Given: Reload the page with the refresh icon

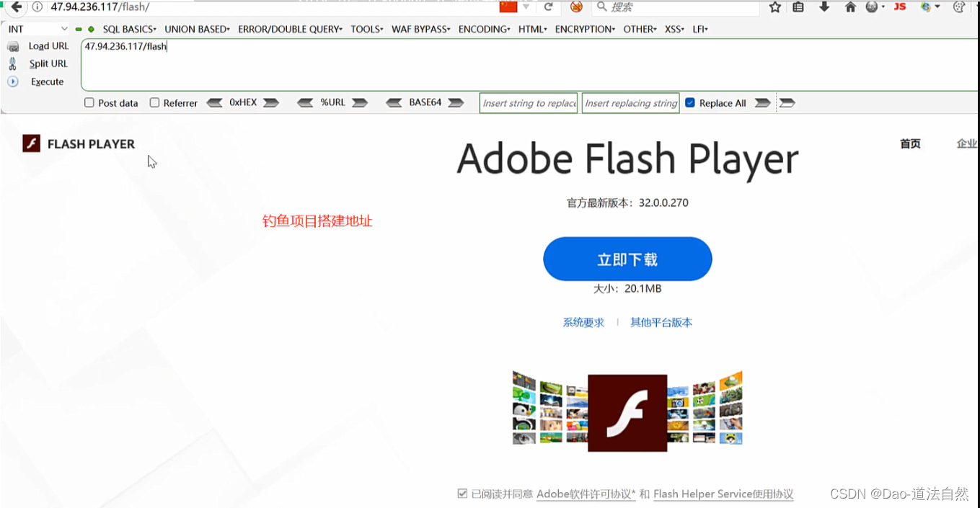Looking at the screenshot, I should [x=548, y=7].
